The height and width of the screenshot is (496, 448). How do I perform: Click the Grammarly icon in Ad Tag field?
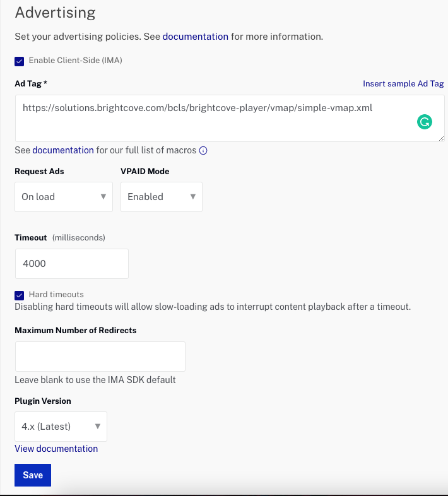[425, 122]
